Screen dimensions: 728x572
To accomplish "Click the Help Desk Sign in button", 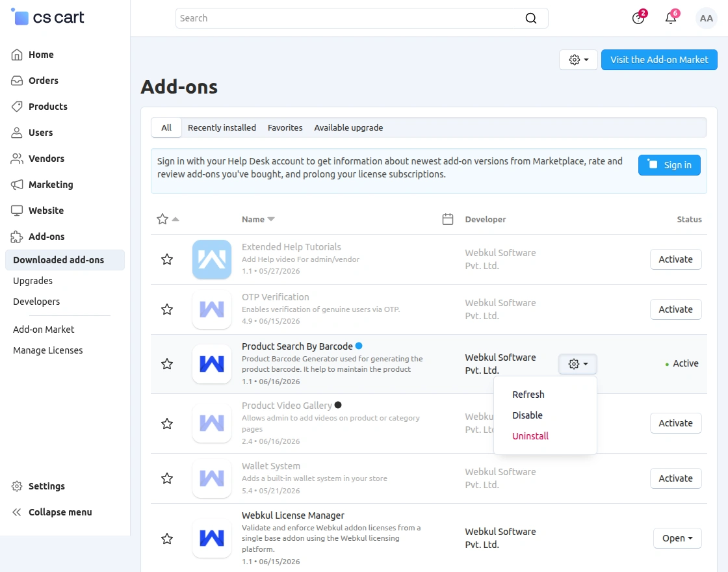I will [669, 165].
